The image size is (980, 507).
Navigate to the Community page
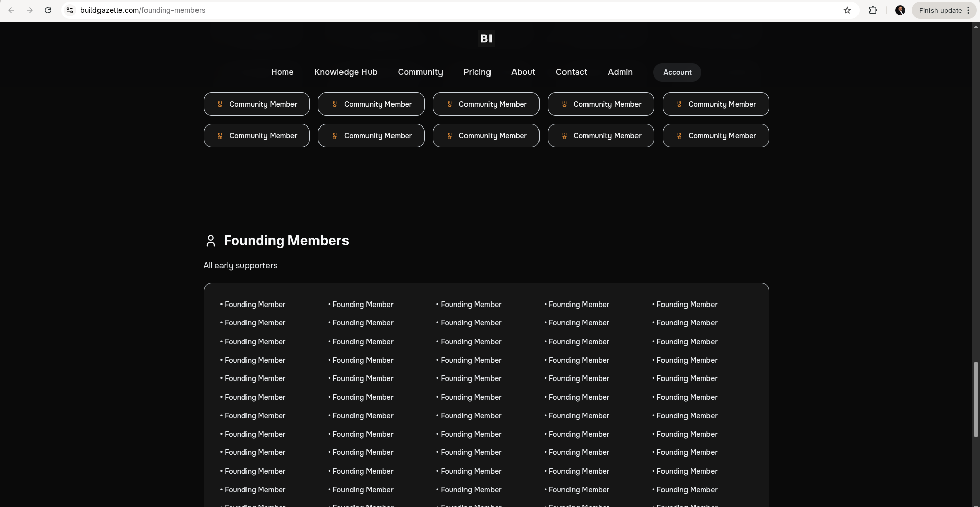(421, 72)
